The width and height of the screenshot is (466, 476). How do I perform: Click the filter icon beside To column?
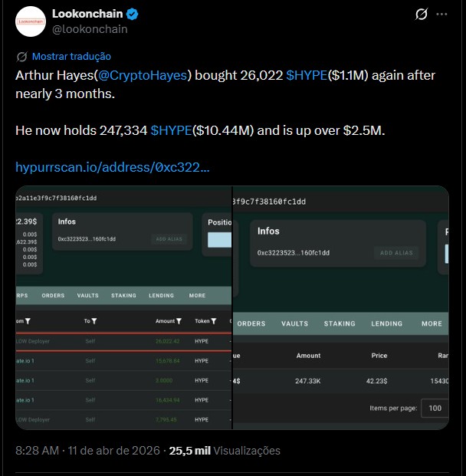pos(94,321)
